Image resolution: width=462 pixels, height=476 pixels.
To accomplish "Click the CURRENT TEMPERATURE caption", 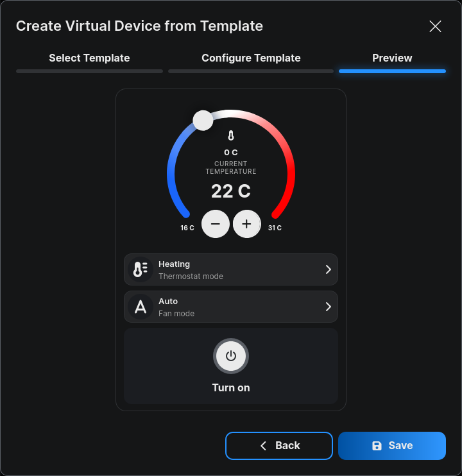I will coord(231,167).
